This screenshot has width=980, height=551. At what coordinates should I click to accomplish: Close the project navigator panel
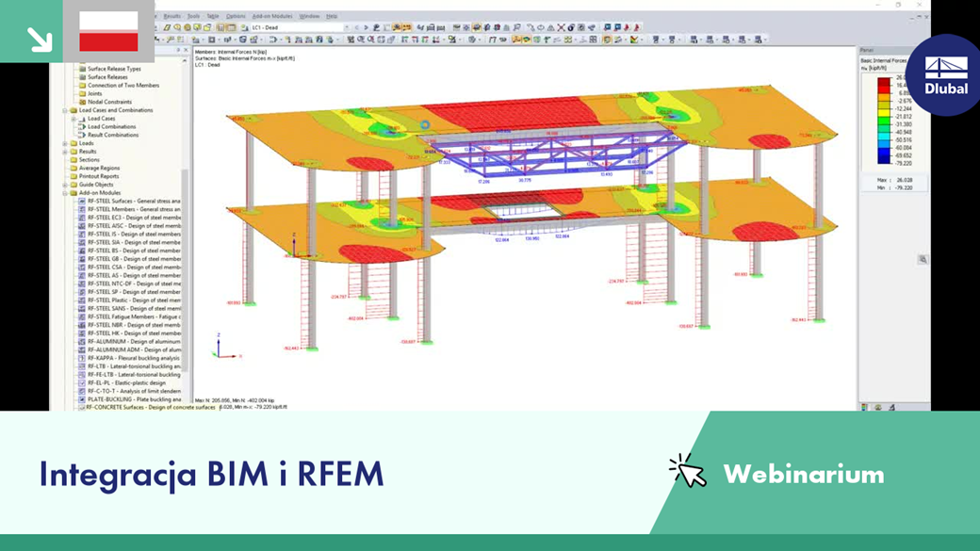186,50
